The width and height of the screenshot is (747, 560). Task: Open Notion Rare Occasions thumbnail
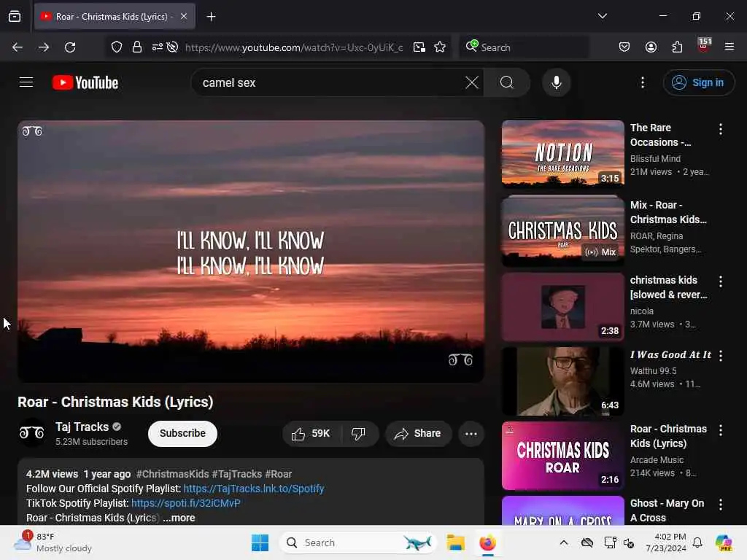[x=562, y=155]
